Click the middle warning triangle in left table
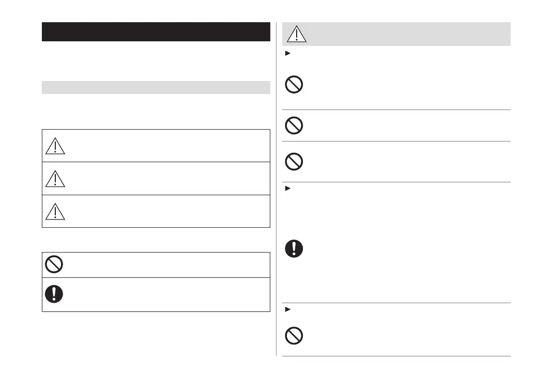 (x=55, y=179)
